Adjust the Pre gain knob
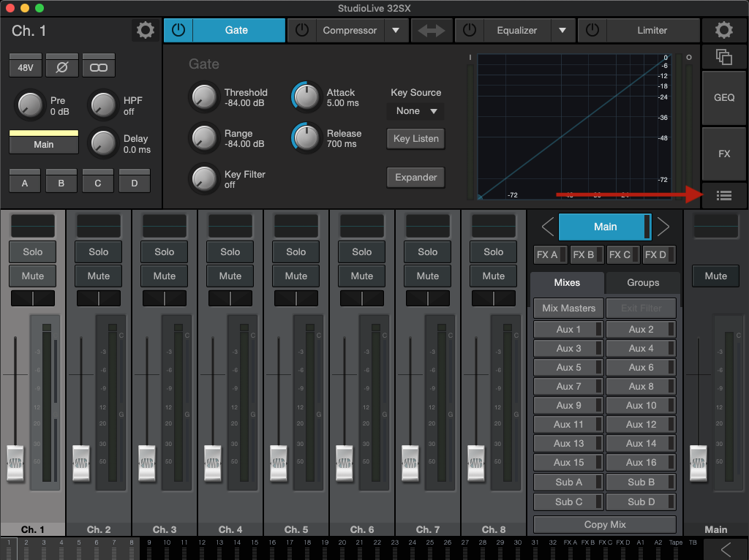Viewport: 749px width, 560px height. [x=30, y=105]
